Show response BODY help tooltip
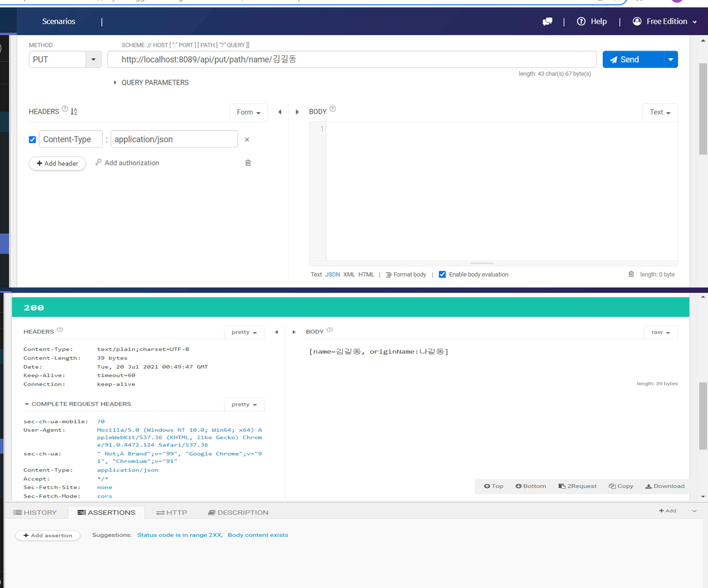The width and height of the screenshot is (708, 588). coord(330,330)
